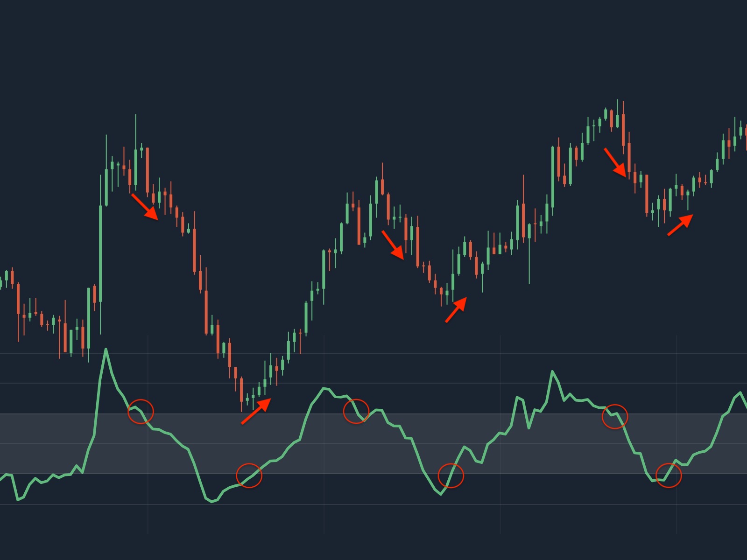This screenshot has height=560, width=747.
Task: Click the leftmost red circle on the oscillator
Action: pos(141,411)
